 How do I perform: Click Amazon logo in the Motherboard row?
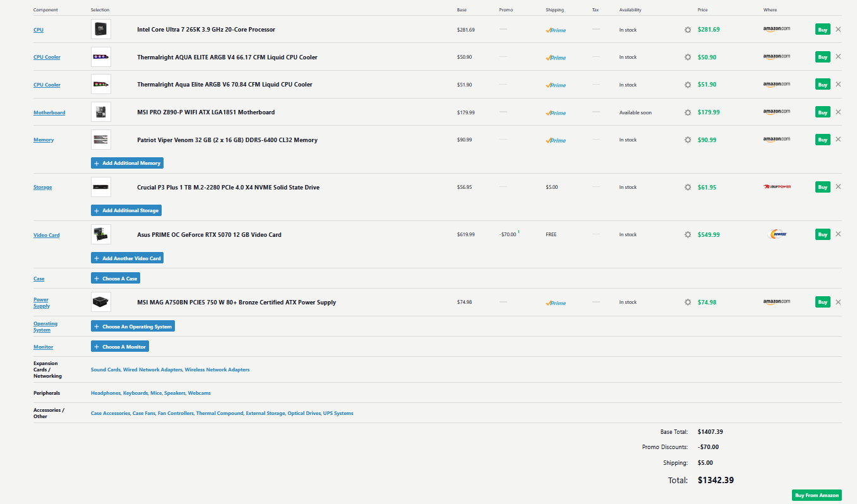click(776, 112)
